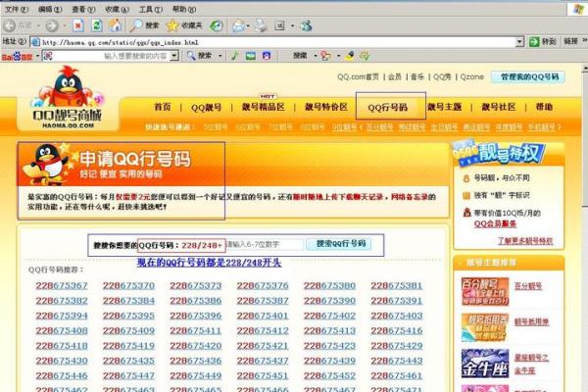The width and height of the screenshot is (588, 392).
Task: Click the 搜索QQ行号码 button
Action: pyautogui.click(x=341, y=244)
